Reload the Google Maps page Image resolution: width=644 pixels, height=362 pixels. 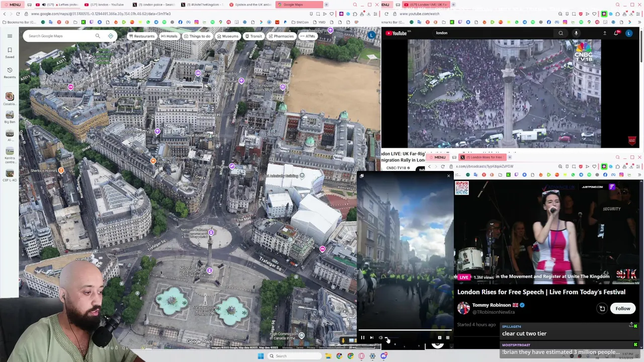18,14
